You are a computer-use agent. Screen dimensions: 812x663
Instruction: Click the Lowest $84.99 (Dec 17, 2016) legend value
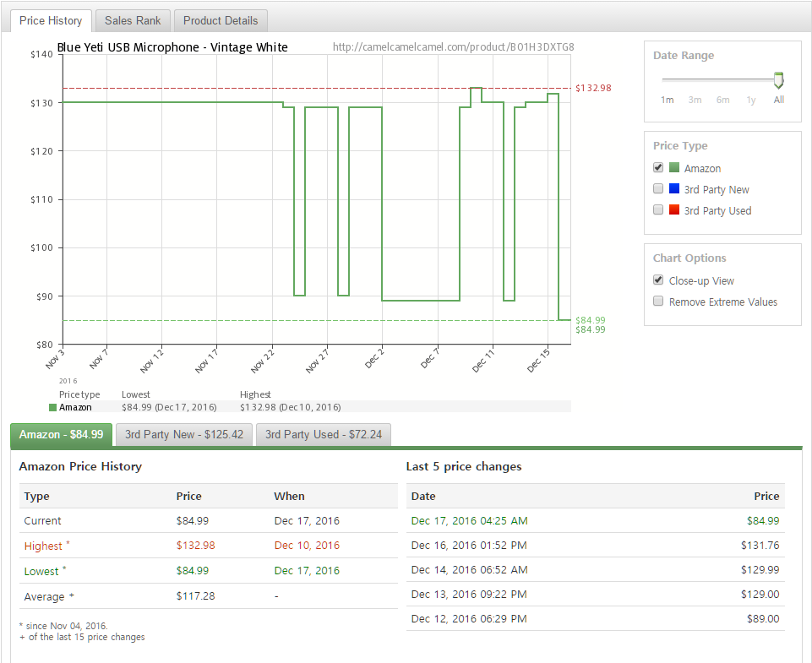[169, 407]
